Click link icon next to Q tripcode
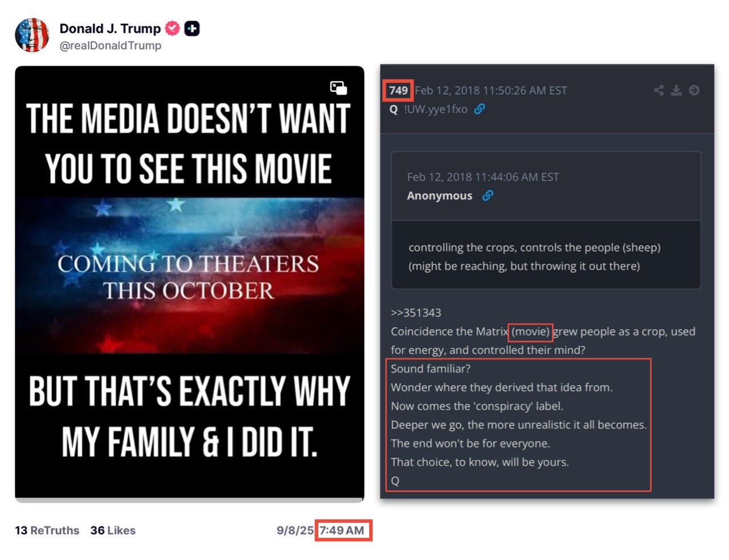The width and height of the screenshot is (729, 560). [480, 109]
